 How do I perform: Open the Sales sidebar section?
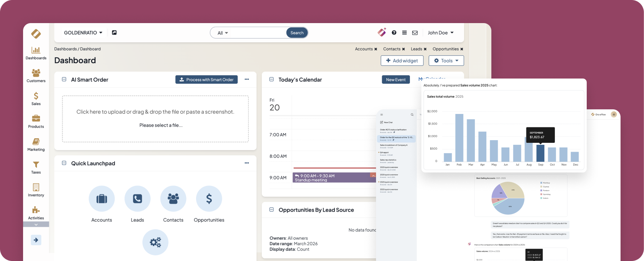coord(36,99)
